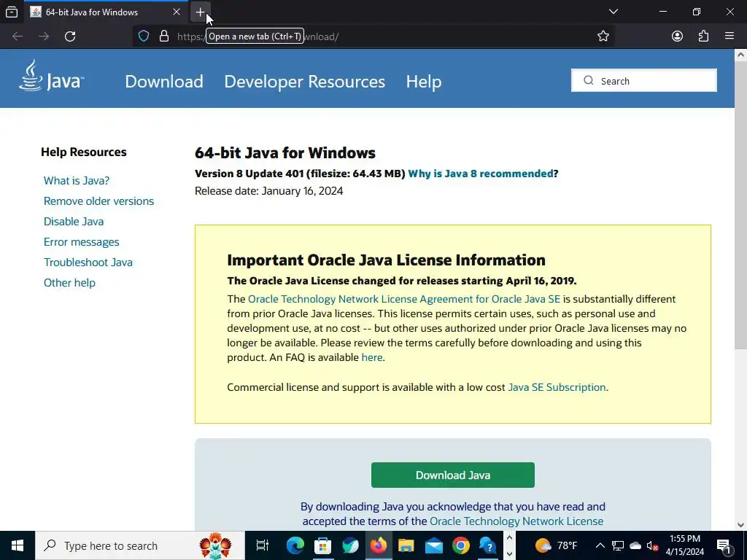This screenshot has width=747, height=560.
Task: Open the tracking protection shield icon
Action: coord(144,36)
